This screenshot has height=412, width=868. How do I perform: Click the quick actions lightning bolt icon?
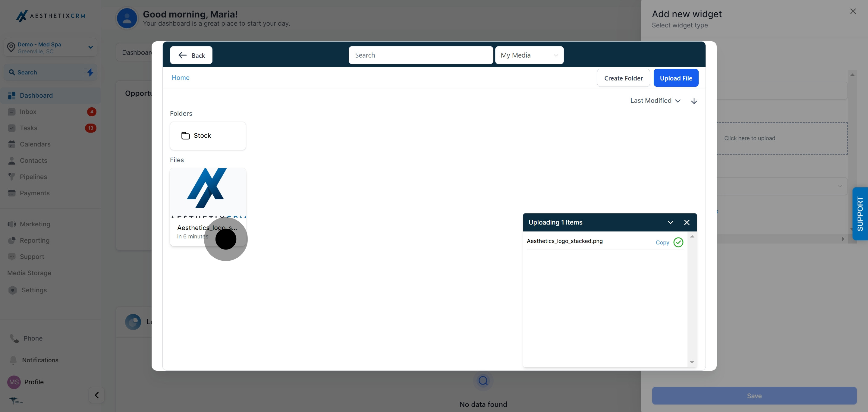pos(90,72)
